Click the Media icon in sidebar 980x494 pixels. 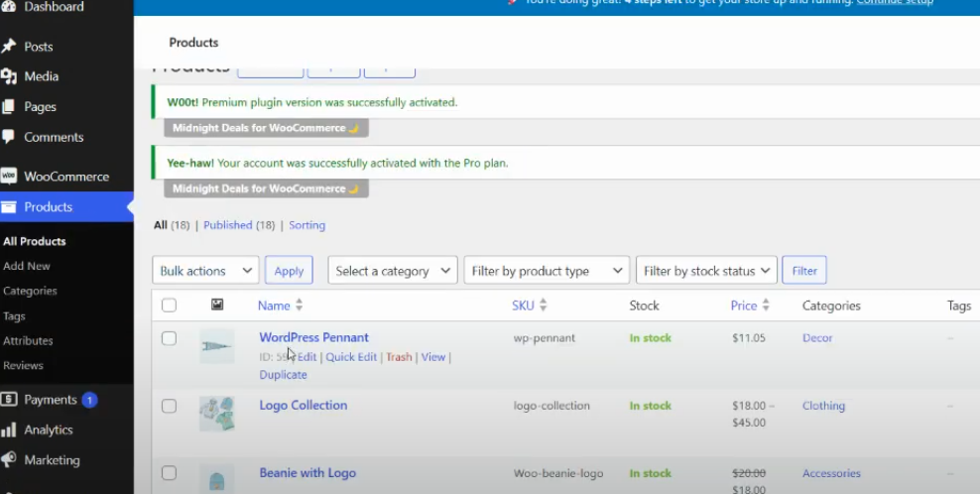9,76
